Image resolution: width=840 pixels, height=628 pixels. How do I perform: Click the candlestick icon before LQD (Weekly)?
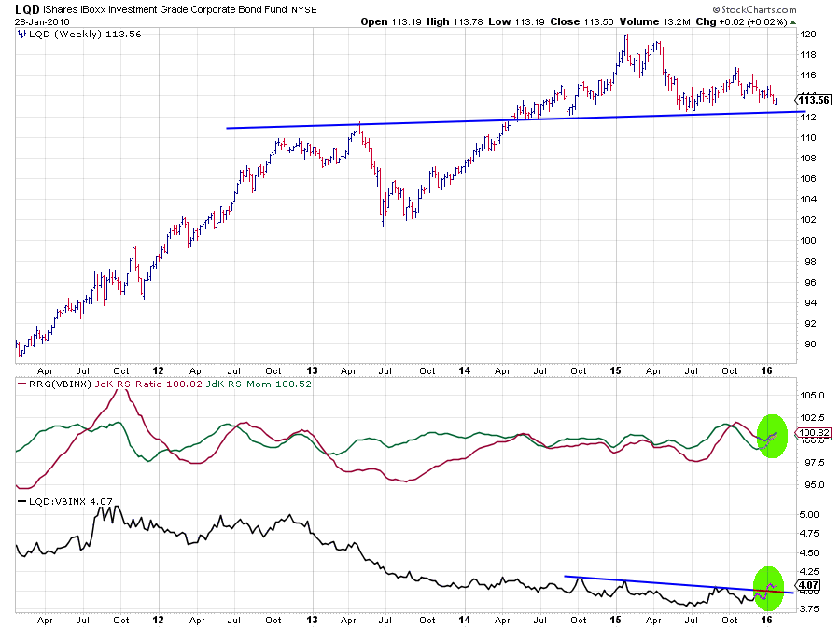(21, 35)
